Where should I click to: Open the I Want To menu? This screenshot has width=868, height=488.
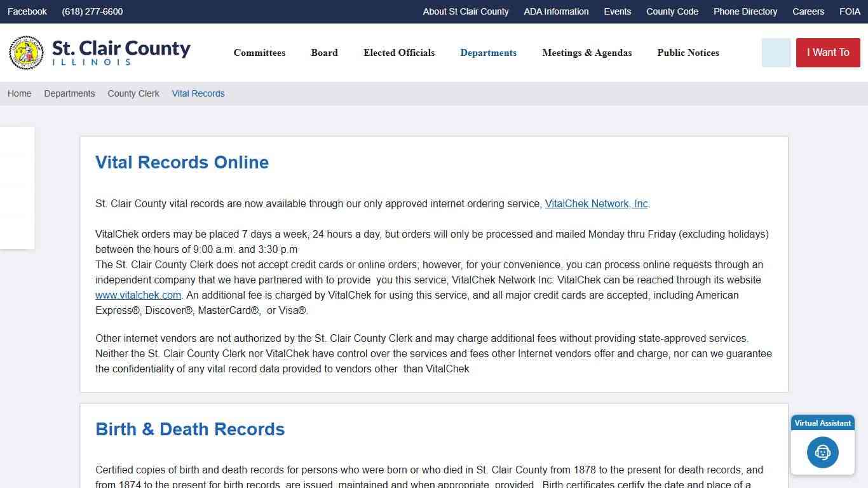[x=827, y=53]
